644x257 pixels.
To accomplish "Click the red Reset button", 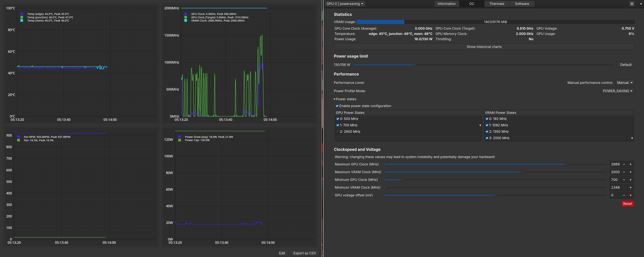I will coord(627,204).
